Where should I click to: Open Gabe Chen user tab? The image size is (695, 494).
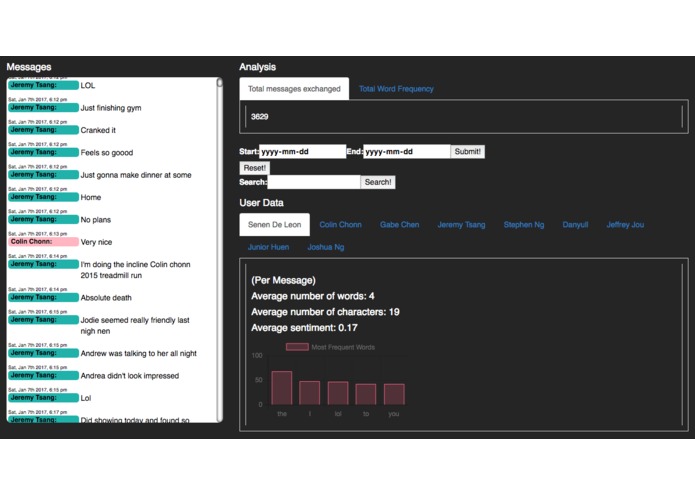(399, 225)
